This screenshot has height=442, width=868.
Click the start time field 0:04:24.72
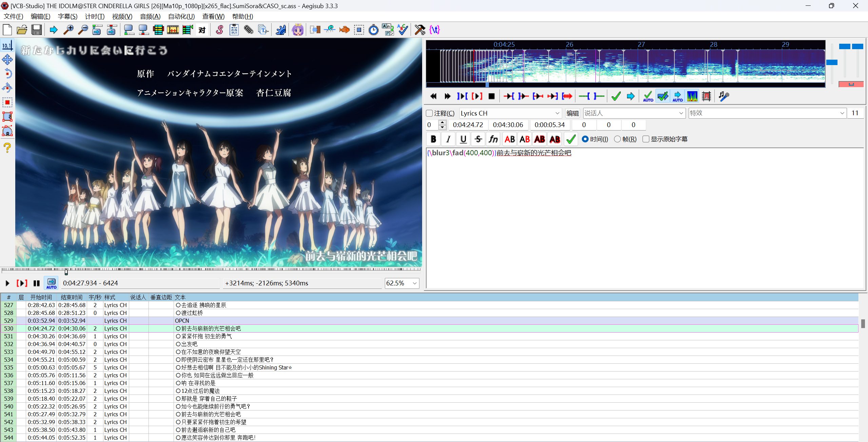[468, 125]
